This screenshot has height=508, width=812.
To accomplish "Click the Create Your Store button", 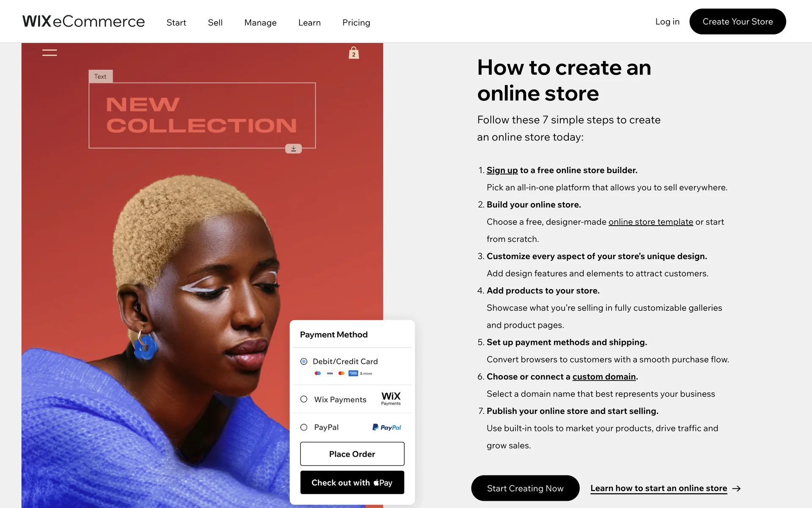I will [x=738, y=22].
